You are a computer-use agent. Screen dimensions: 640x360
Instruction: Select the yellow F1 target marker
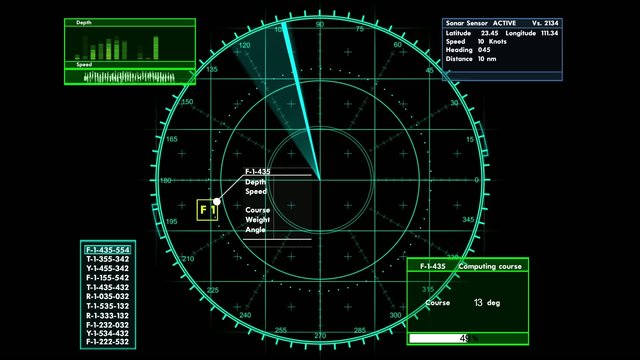[207, 210]
